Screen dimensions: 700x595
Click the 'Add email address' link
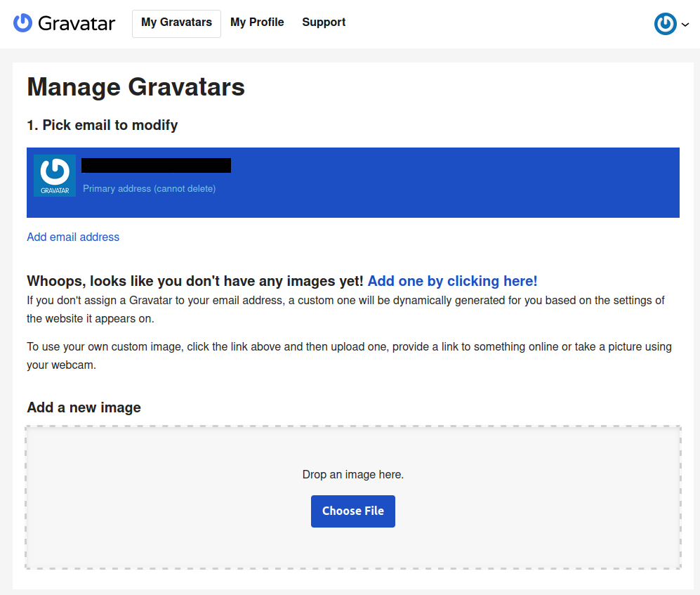point(73,237)
